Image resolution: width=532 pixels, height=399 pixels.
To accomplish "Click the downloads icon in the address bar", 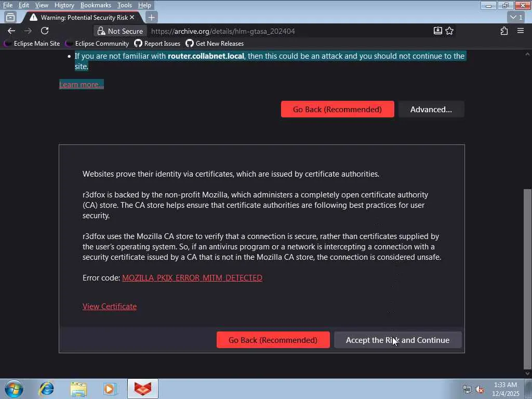I will click(x=437, y=31).
